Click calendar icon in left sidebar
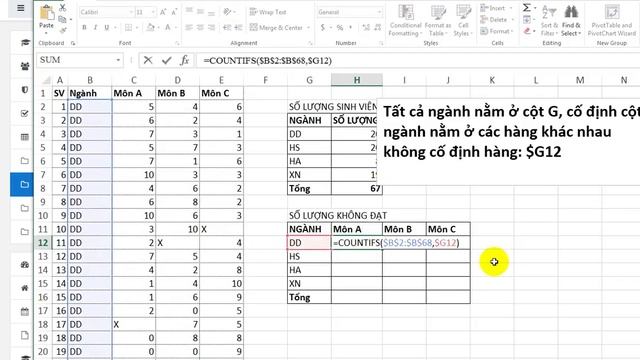 (x=25, y=311)
